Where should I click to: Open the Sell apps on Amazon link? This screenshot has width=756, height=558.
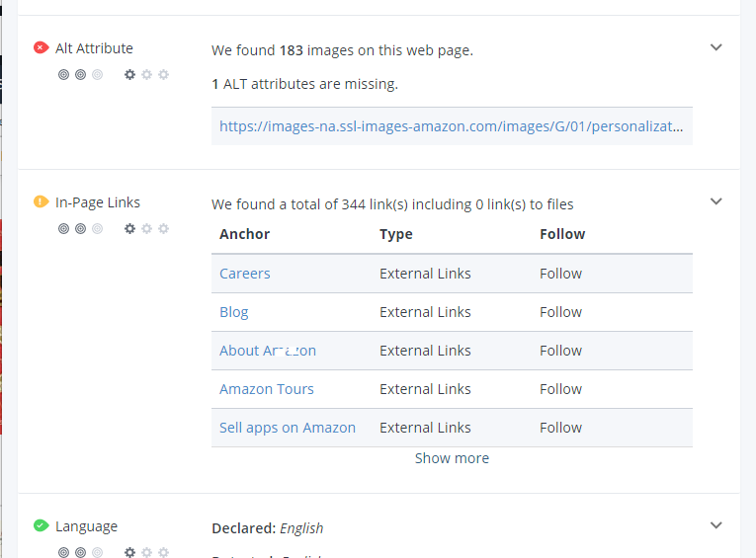288,428
